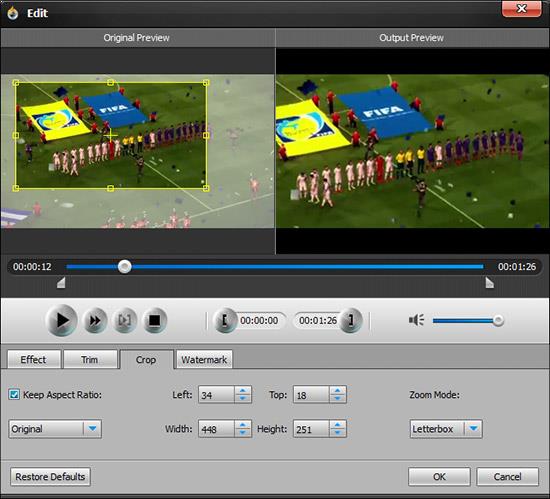Click the left trim marker triangle
550x499 pixels.
tap(61, 283)
